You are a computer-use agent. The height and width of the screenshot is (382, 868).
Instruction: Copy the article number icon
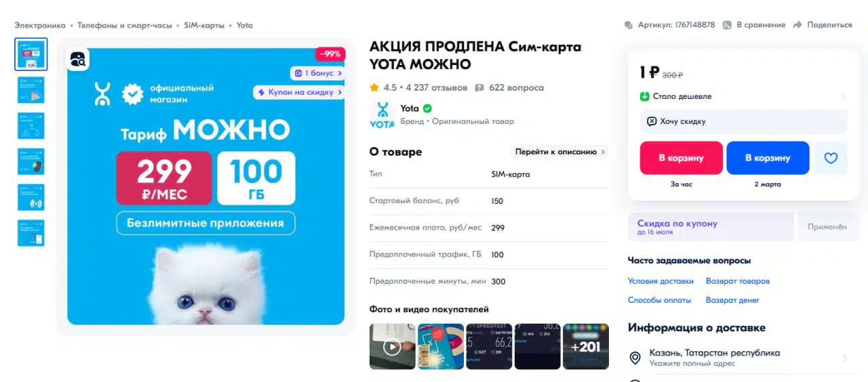pos(629,25)
